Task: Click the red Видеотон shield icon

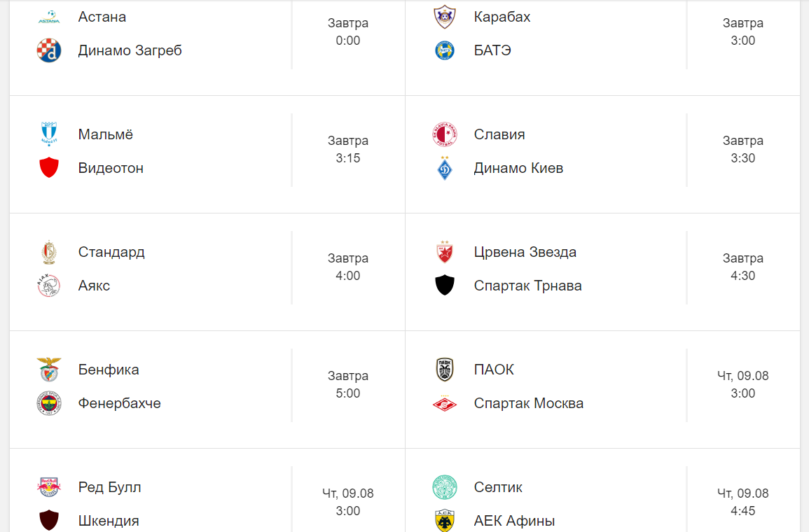Action: click(x=49, y=168)
